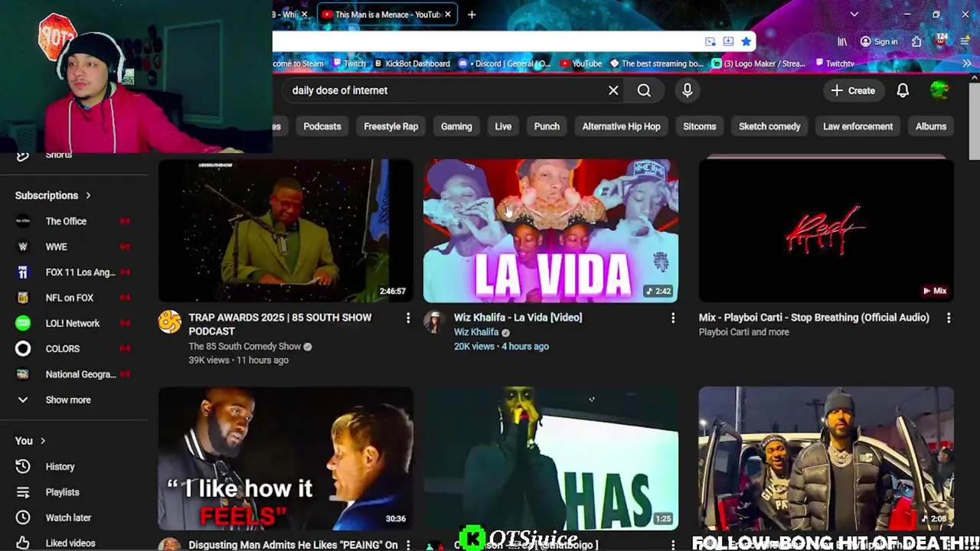Open the green account avatar menu
Screen dimensions: 980x551
pos(939,90)
